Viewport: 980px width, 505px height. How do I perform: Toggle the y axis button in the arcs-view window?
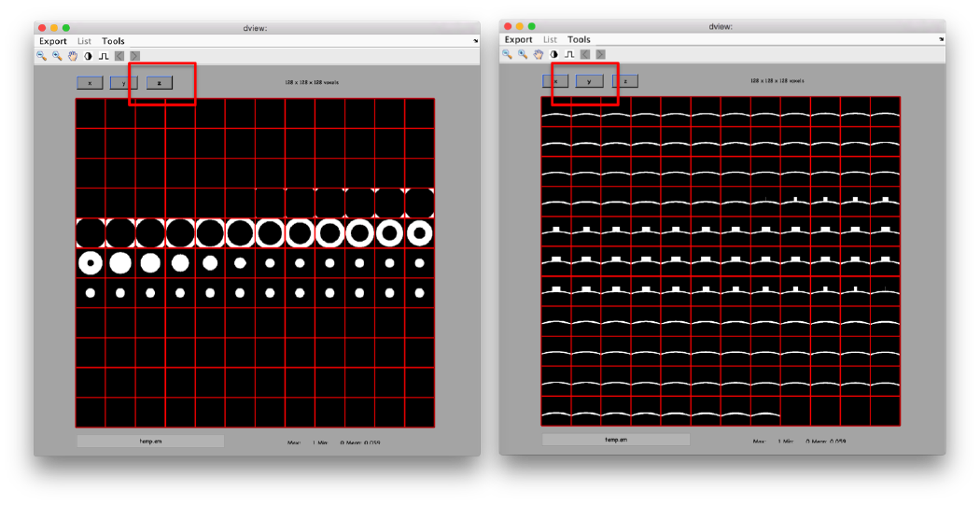589,81
